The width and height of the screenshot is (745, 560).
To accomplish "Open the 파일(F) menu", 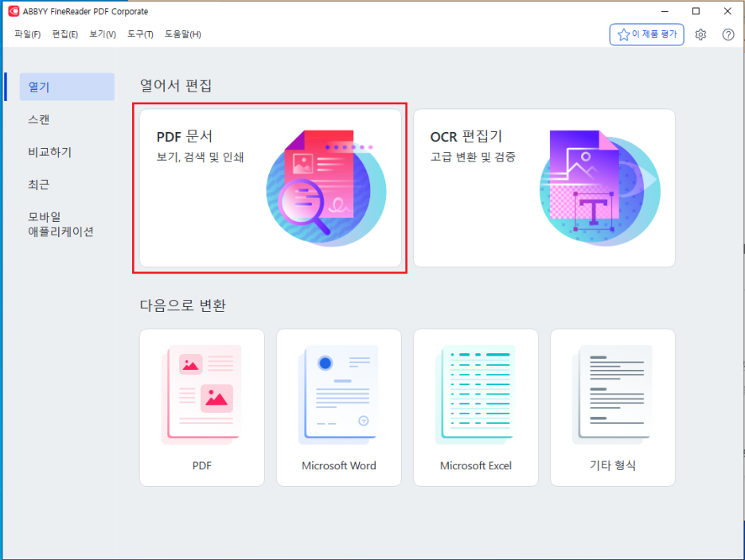I will tap(28, 34).
